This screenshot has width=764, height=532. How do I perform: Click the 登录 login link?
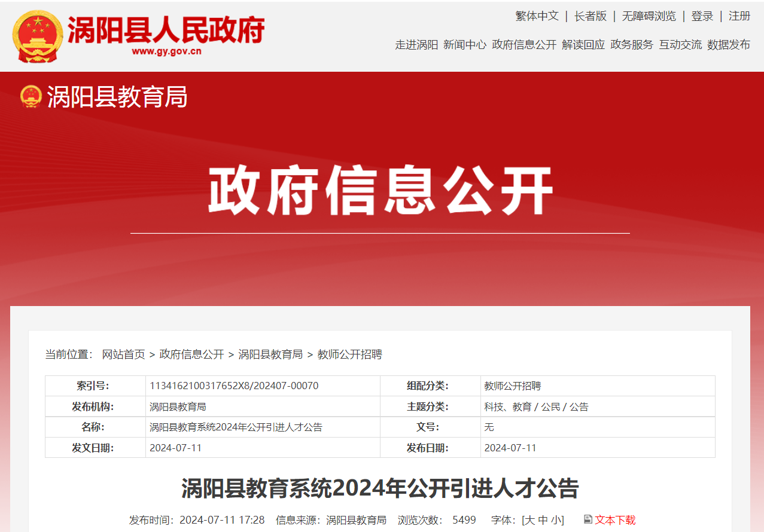(x=702, y=16)
